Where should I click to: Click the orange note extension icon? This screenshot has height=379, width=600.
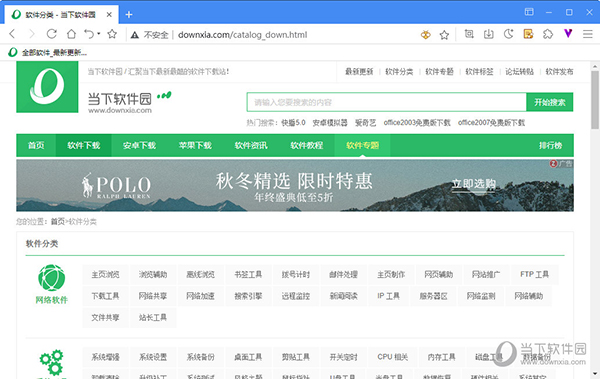(528, 34)
